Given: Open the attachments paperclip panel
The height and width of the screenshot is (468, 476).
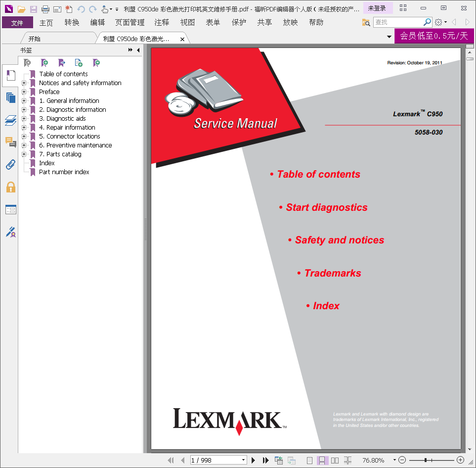Looking at the screenshot, I should [10, 164].
